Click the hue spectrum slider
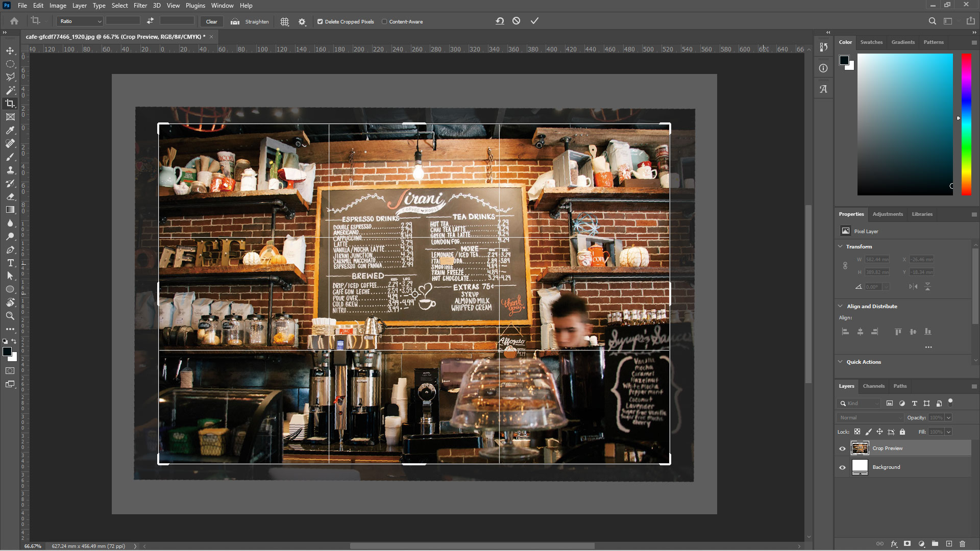Viewport: 980px width, 551px height. [966, 124]
